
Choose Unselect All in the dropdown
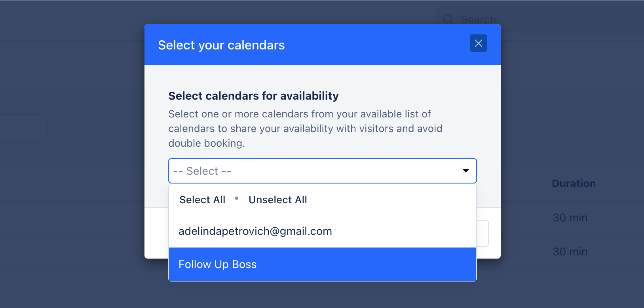point(278,200)
